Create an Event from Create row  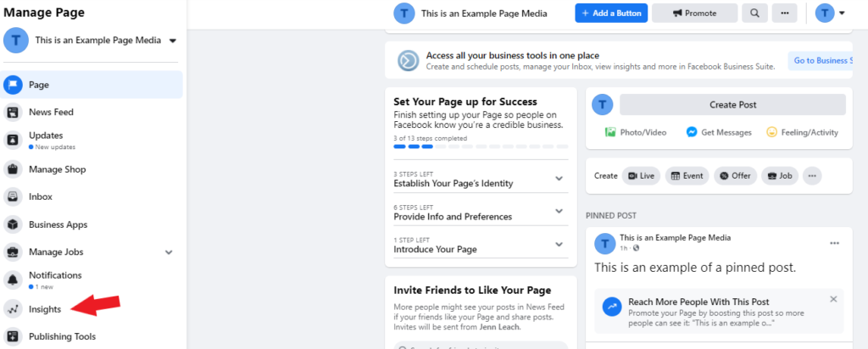(x=687, y=176)
